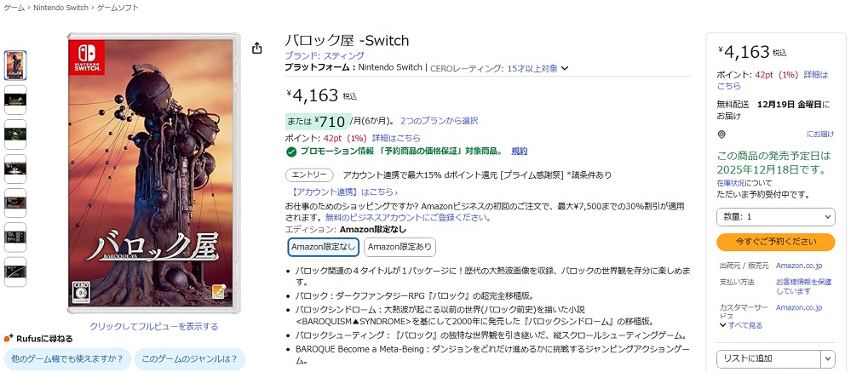Click the green promotion checkmark icon
Viewport: 868px width, 372px height.
tap(291, 152)
